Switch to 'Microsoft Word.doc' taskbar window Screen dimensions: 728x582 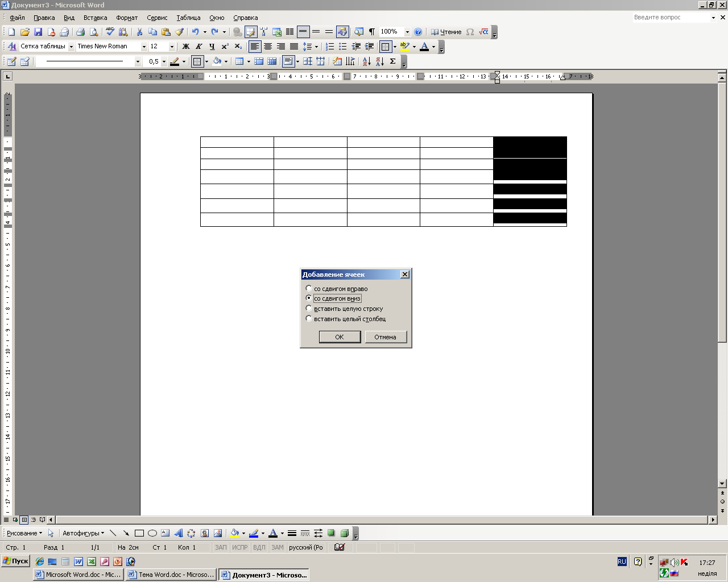(78, 575)
